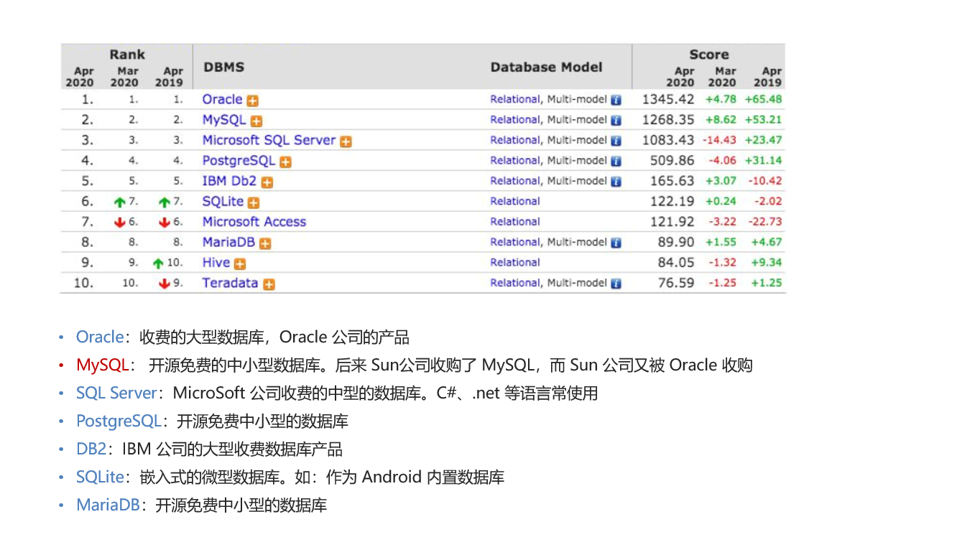Open the info icon in the Oracle row
Viewport: 980px width, 555px height.
click(x=616, y=101)
